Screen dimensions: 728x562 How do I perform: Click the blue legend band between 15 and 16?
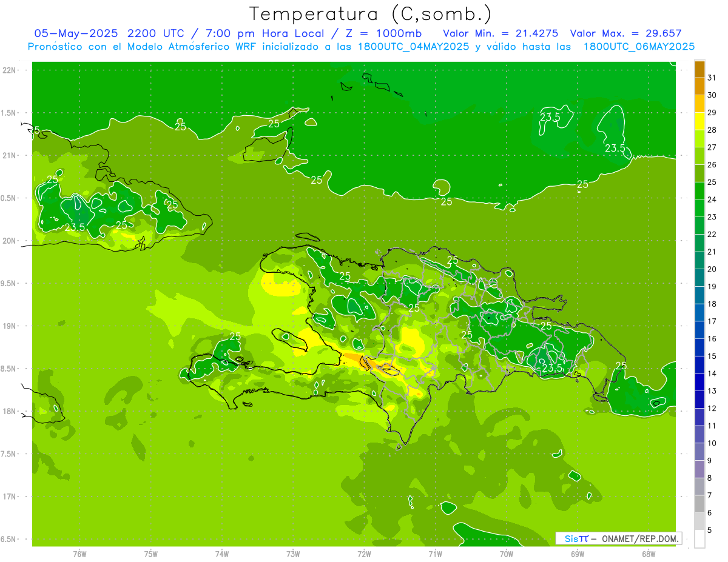[x=699, y=347]
